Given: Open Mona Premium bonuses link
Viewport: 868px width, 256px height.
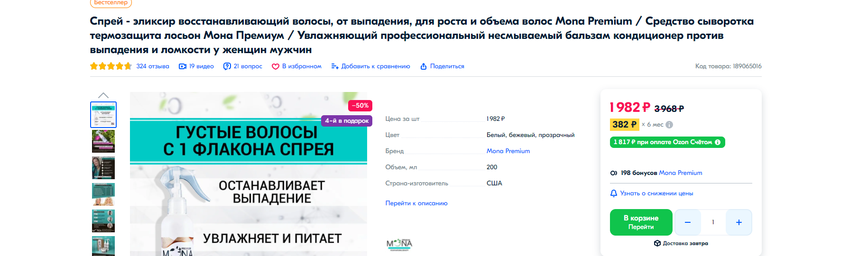Looking at the screenshot, I should tap(681, 173).
